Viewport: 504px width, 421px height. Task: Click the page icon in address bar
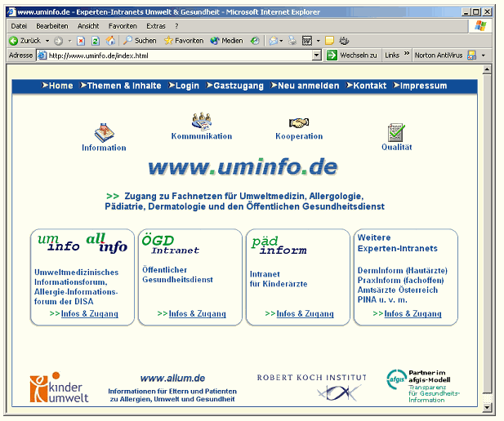(x=42, y=55)
